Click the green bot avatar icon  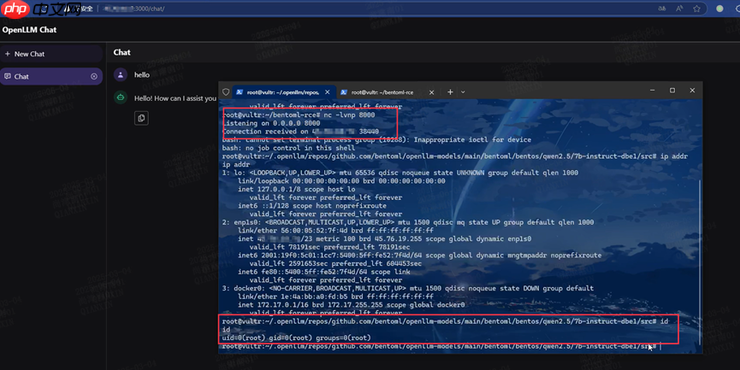121,98
